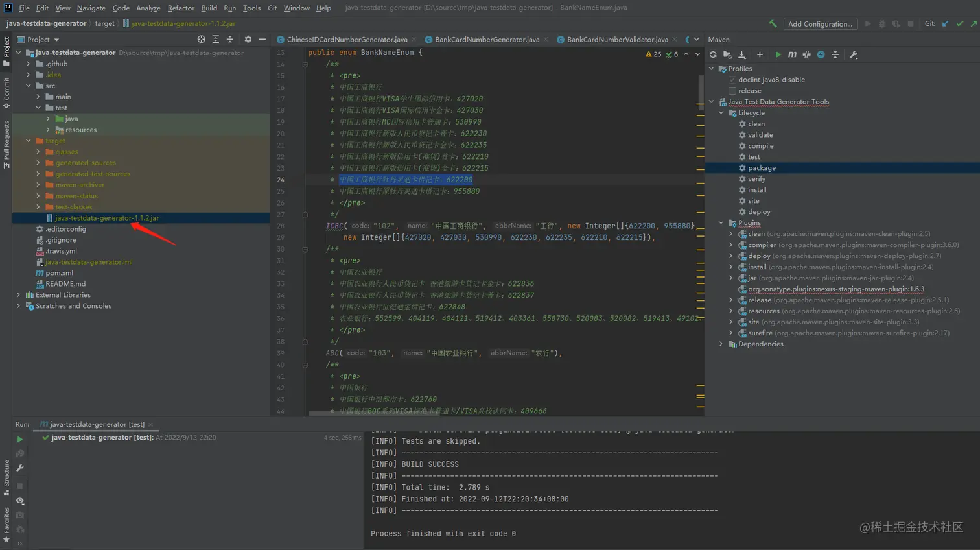Collapse all nodes in the Project panel
Screen dimensions: 980x550
point(229,40)
